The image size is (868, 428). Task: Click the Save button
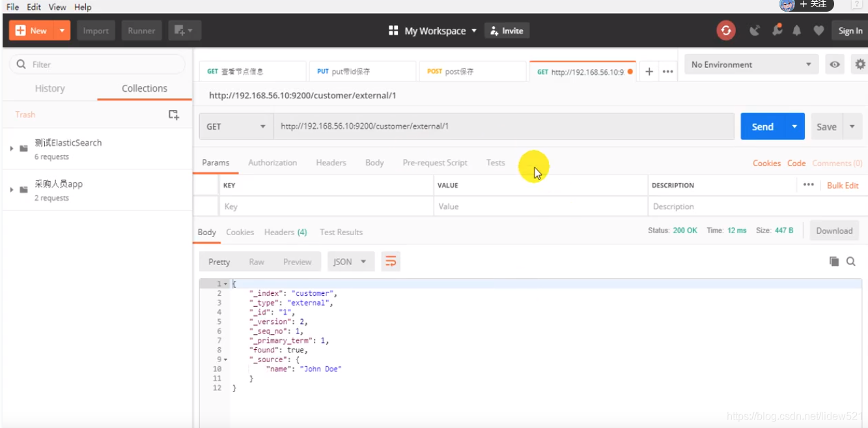point(826,127)
